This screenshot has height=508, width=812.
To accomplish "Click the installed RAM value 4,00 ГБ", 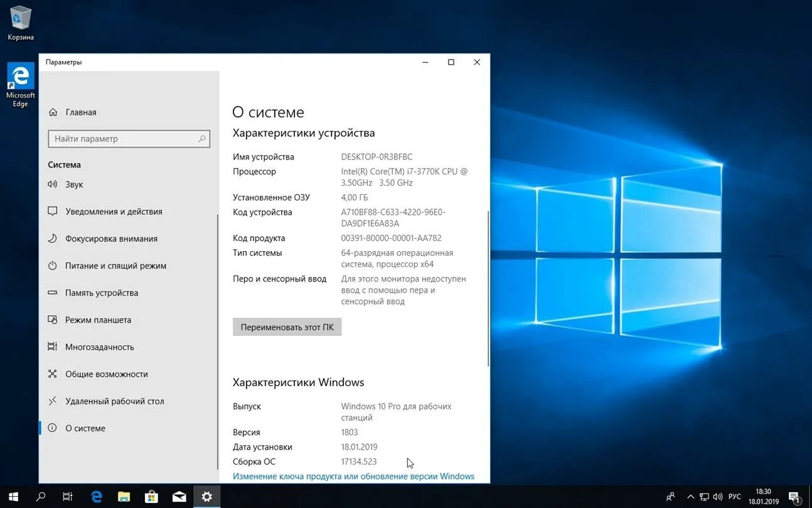I will pos(355,197).
